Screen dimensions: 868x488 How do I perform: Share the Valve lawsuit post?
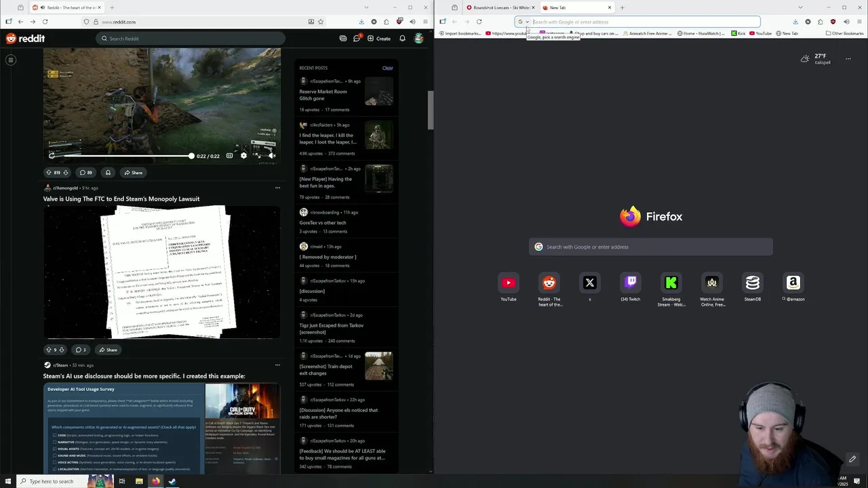click(x=108, y=350)
